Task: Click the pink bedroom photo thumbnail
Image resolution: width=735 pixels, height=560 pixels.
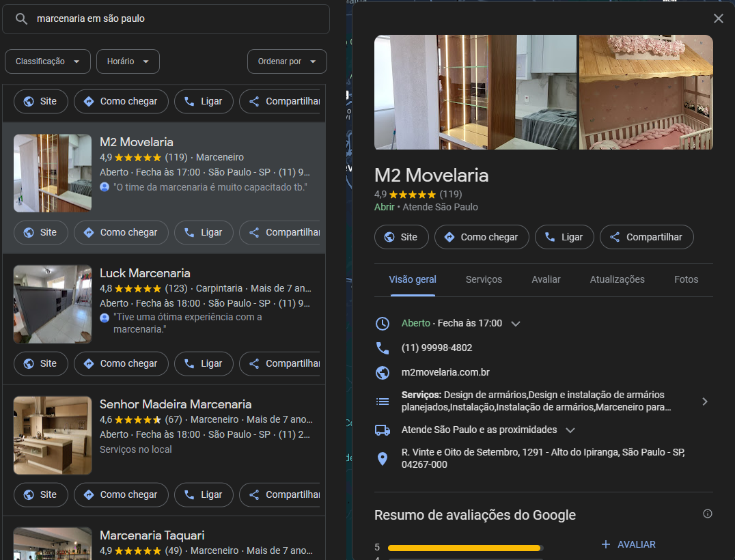Action: pyautogui.click(x=646, y=92)
